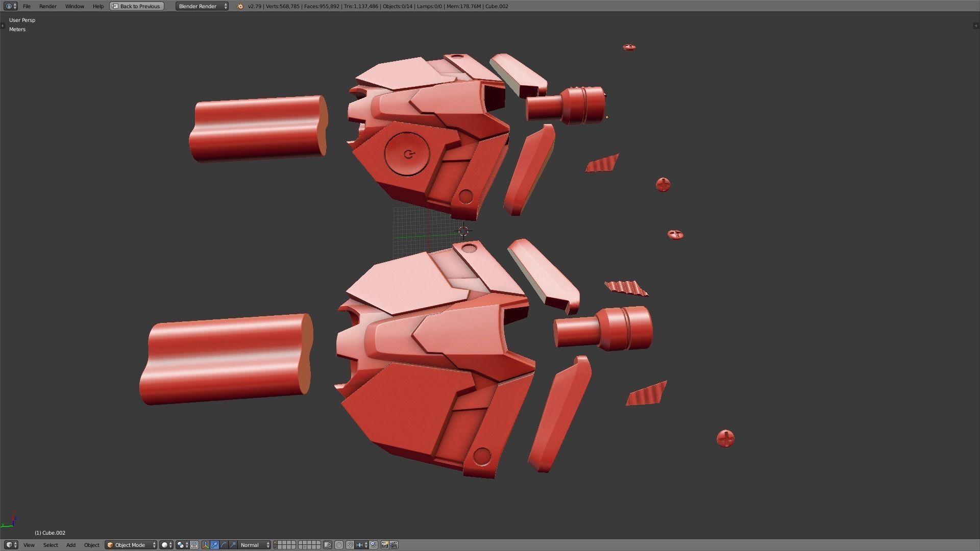Click the snap magnet icon
980x551 pixels.
click(x=350, y=545)
